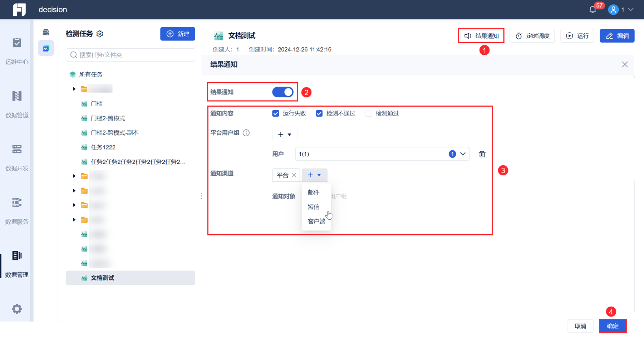Click the panel divider handle dots
Image resolution: width=644 pixels, height=337 pixels.
coord(201,196)
